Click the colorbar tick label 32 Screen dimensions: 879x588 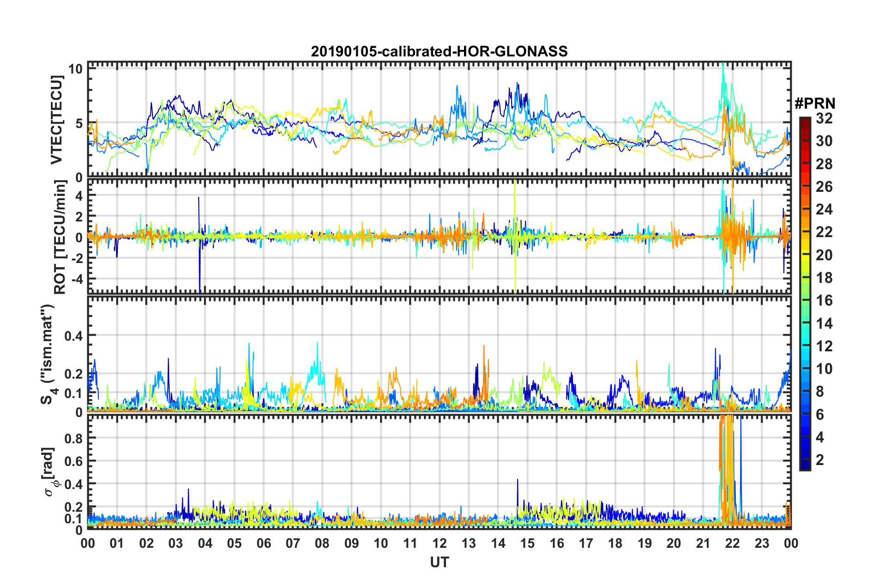pyautogui.click(x=824, y=118)
